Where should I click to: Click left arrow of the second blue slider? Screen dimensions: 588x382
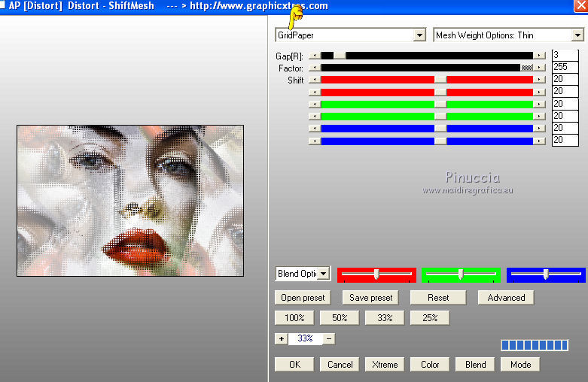315,141
